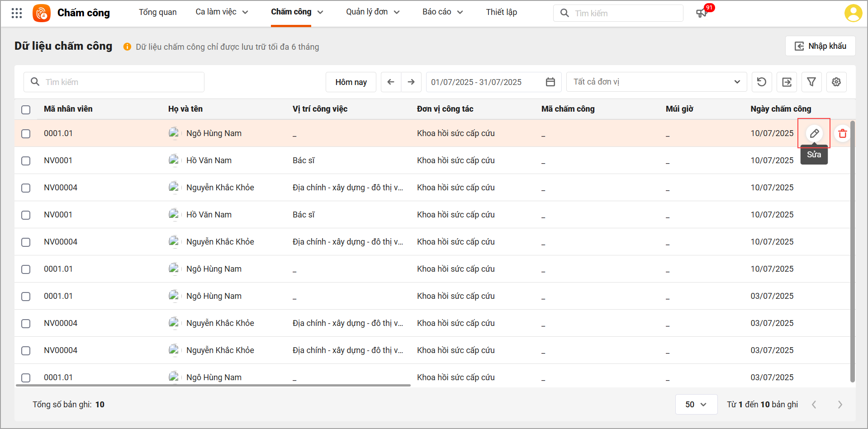Click the edit pencil icon for first row
Viewport: 868px width, 429px height.
[x=814, y=133]
